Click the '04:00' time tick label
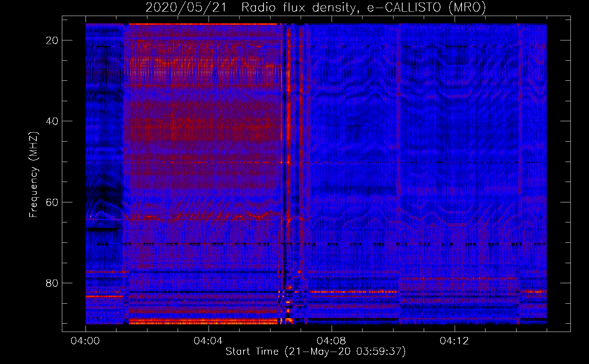Screen dimensions: 589x364 click(85, 341)
